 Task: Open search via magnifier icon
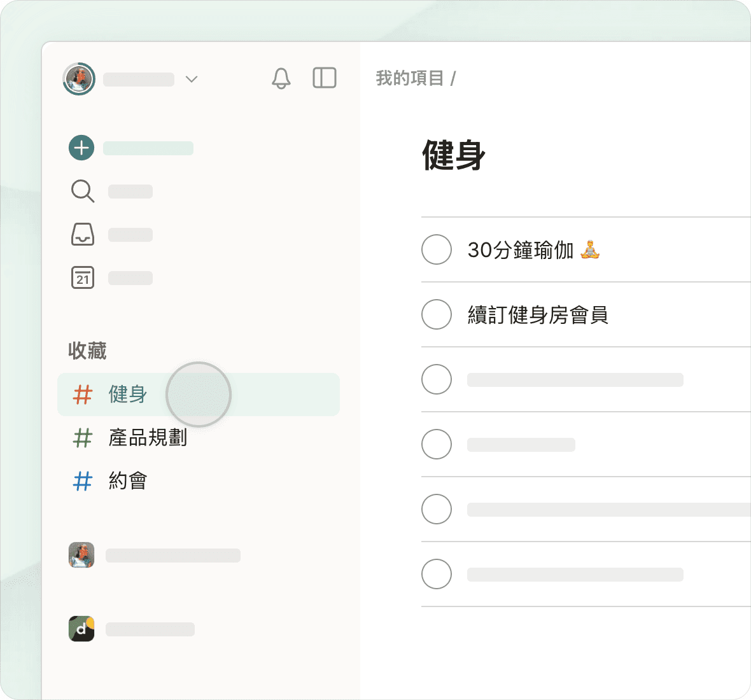coord(82,191)
